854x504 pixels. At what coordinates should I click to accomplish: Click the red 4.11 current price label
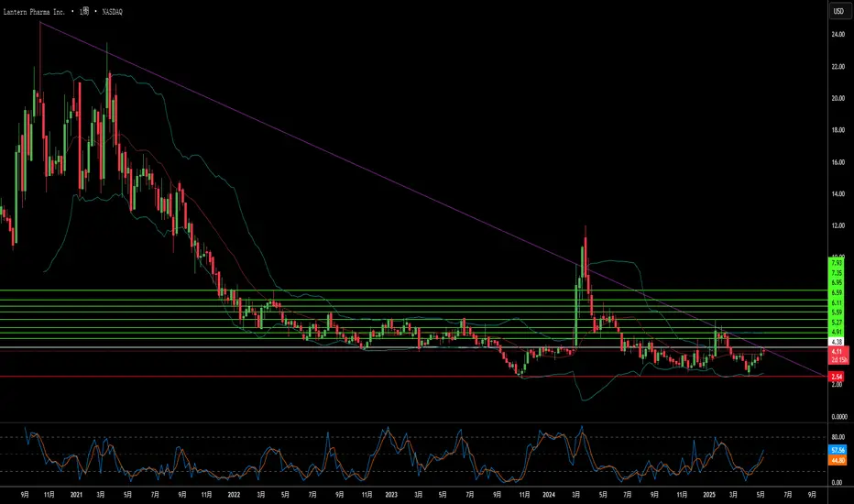[837, 352]
